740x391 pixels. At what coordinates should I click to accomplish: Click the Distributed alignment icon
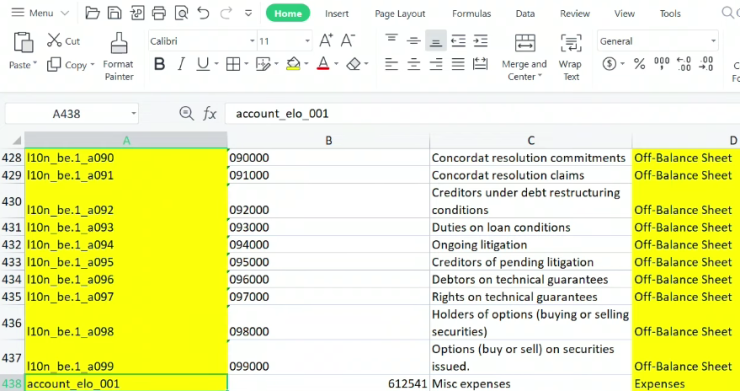point(480,64)
